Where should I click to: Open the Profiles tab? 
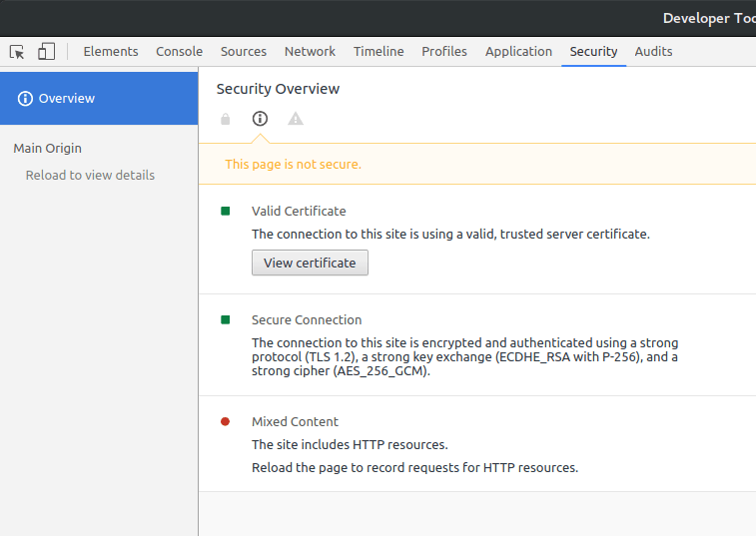[444, 52]
